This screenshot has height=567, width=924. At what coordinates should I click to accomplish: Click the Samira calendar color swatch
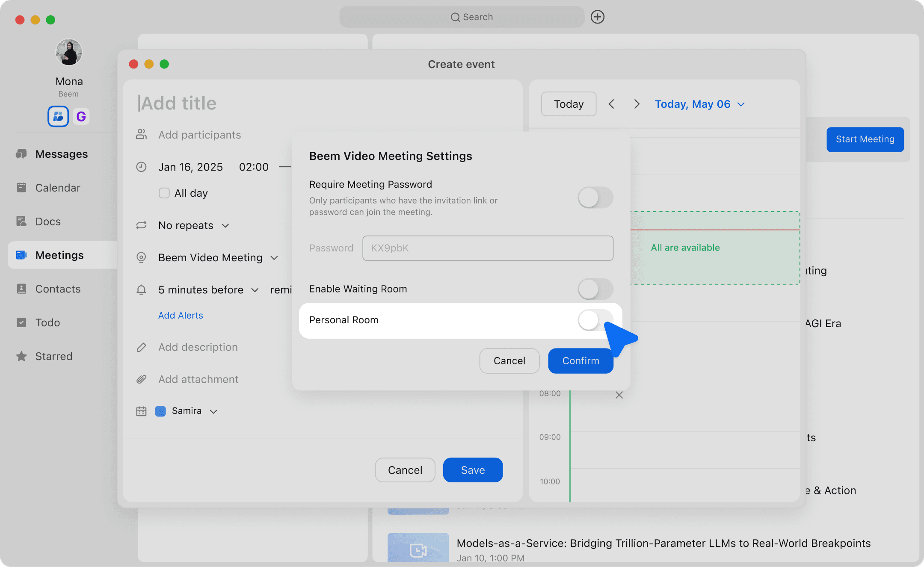[x=160, y=411]
